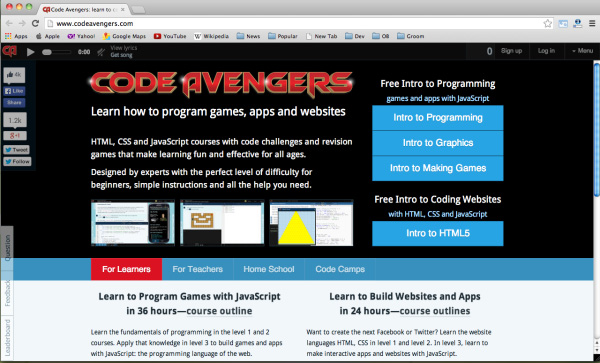The image size is (600, 363).
Task: Click the yellow triangle screenshot thumbnail
Action: point(311,223)
